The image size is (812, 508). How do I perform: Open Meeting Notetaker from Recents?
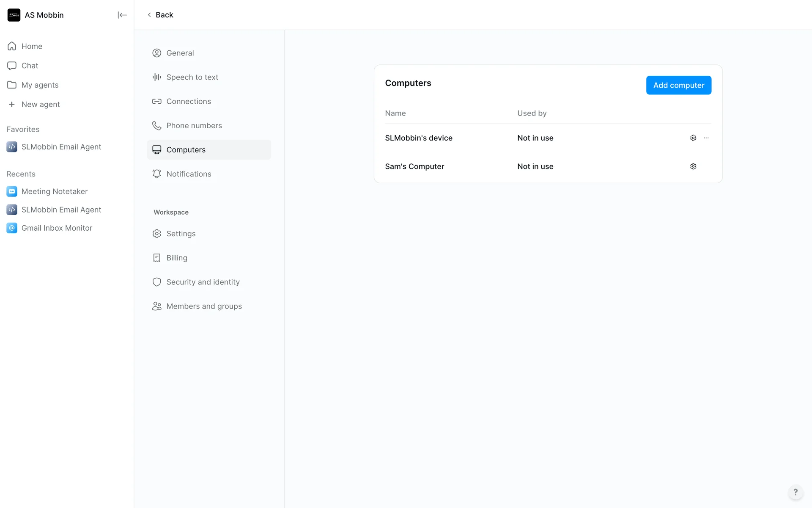click(x=55, y=191)
